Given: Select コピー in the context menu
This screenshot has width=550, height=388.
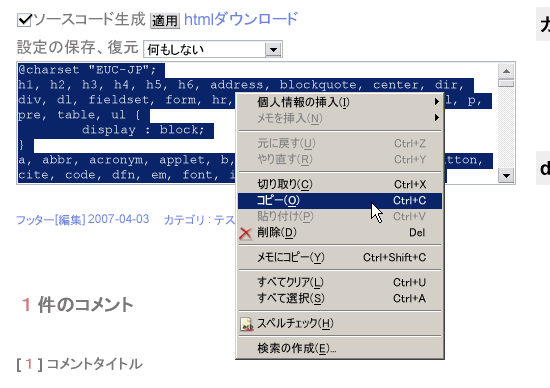Looking at the screenshot, I should coord(340,200).
